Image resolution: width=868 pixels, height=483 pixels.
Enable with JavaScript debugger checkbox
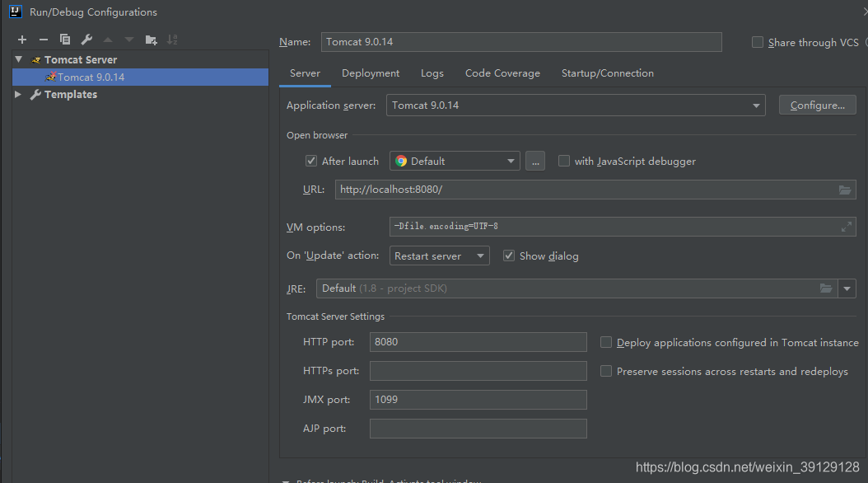click(563, 162)
